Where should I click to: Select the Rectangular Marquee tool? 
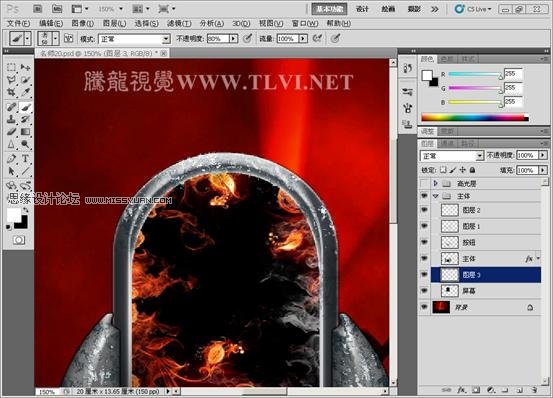click(x=11, y=67)
